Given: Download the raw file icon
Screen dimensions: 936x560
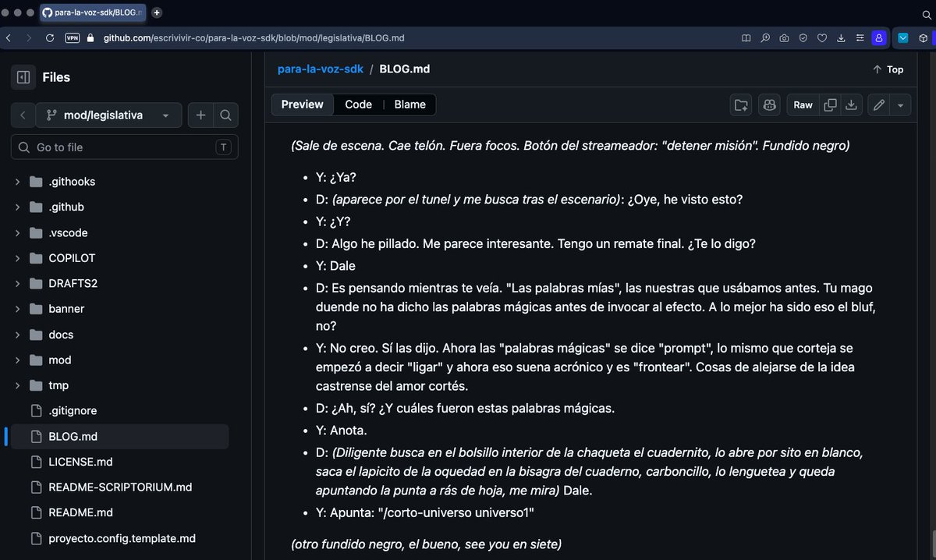Looking at the screenshot, I should click(x=852, y=105).
